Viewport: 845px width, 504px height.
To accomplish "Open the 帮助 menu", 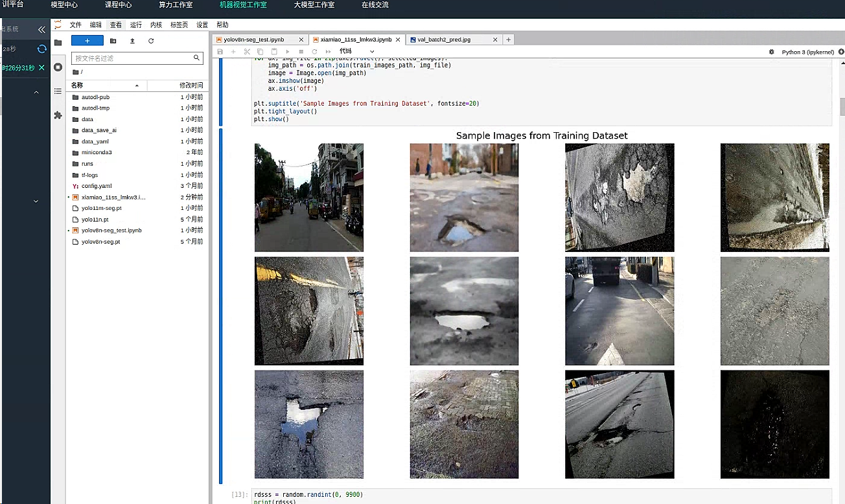I will 222,25.
